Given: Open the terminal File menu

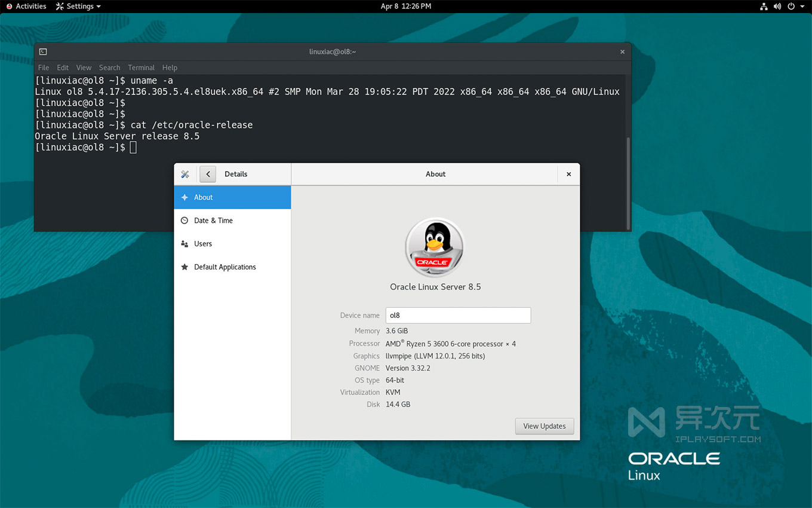Looking at the screenshot, I should click(44, 68).
